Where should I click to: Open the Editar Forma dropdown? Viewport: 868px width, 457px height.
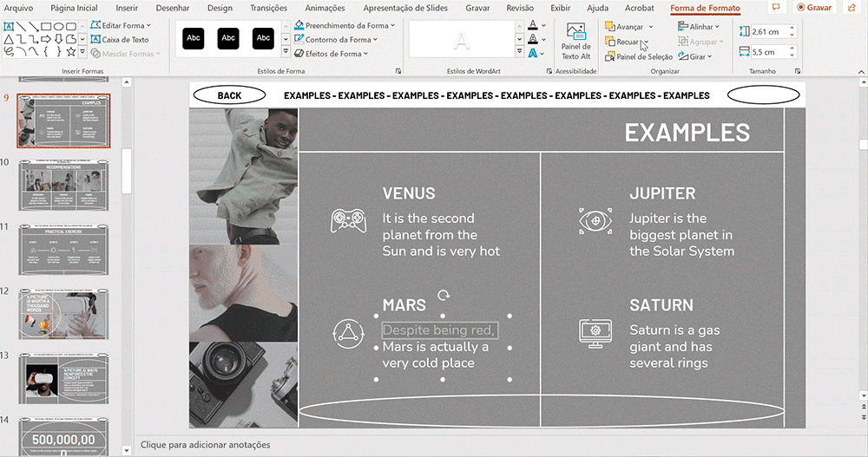point(121,25)
